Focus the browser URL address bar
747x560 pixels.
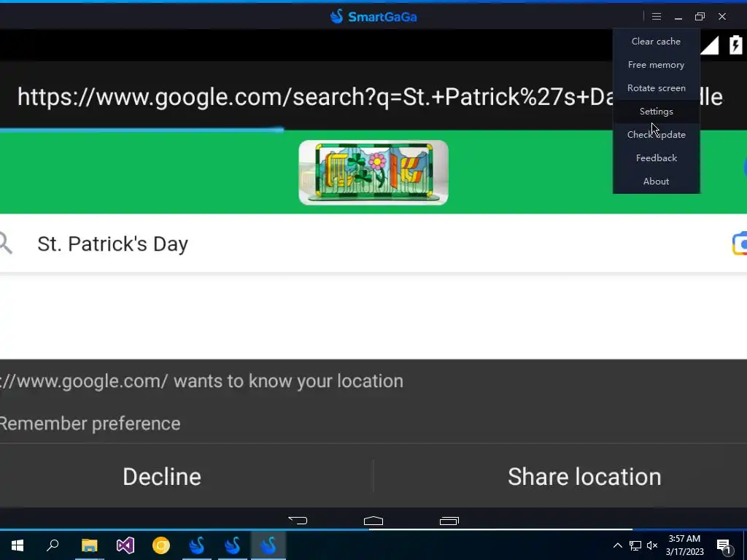pos(370,97)
